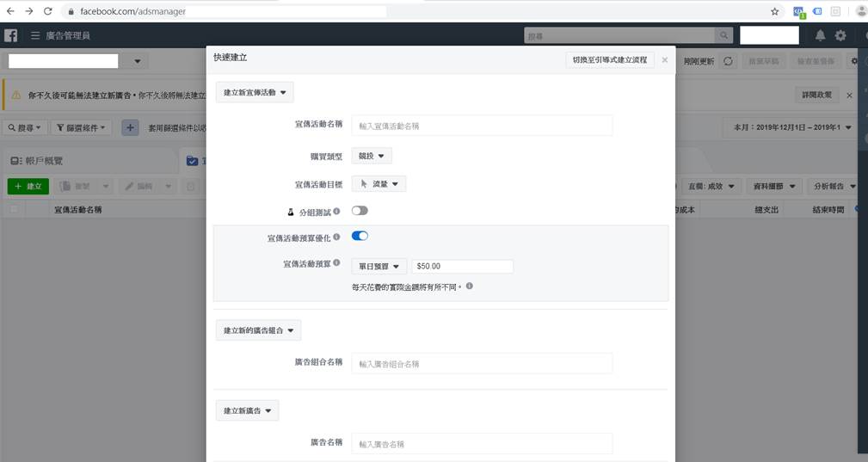Open the 建立新的廣告組合 dropdown

(x=259, y=330)
